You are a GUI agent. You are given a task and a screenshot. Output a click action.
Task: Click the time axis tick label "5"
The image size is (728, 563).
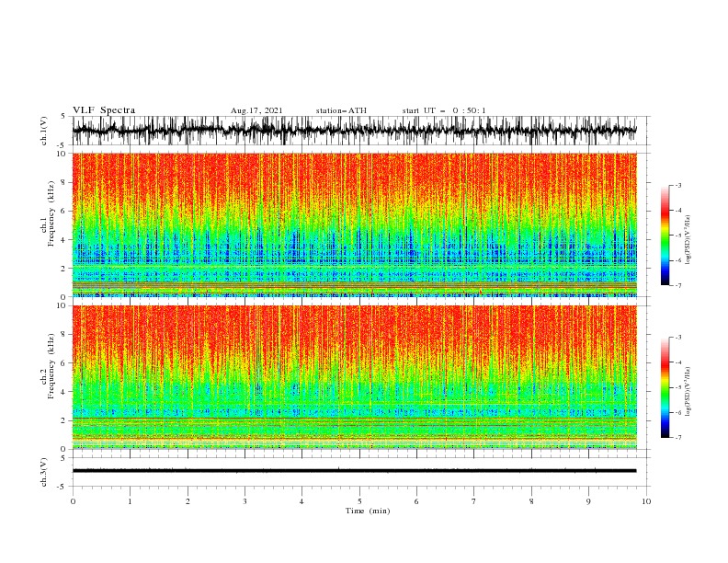[x=359, y=501]
